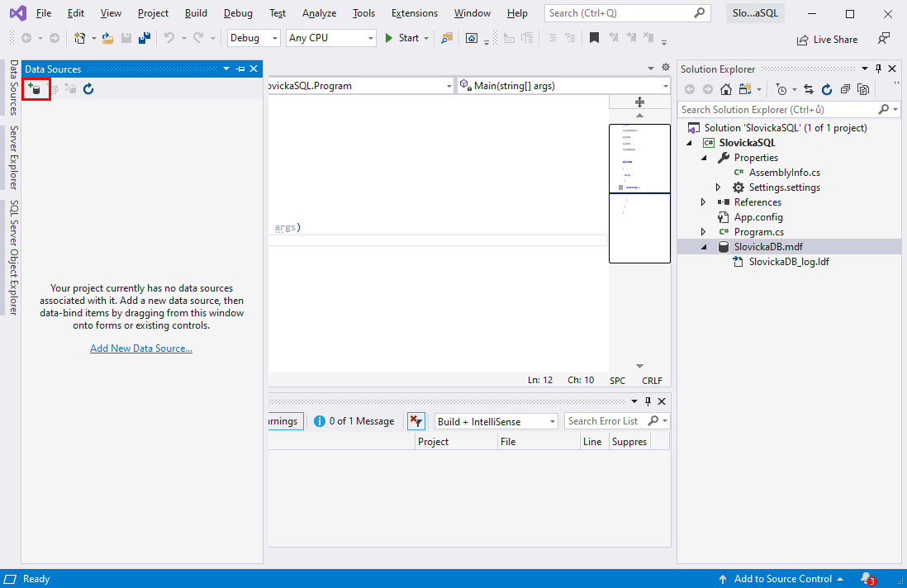The image size is (907, 588).
Task: Click the code minimap scrollbar
Action: pos(639,194)
